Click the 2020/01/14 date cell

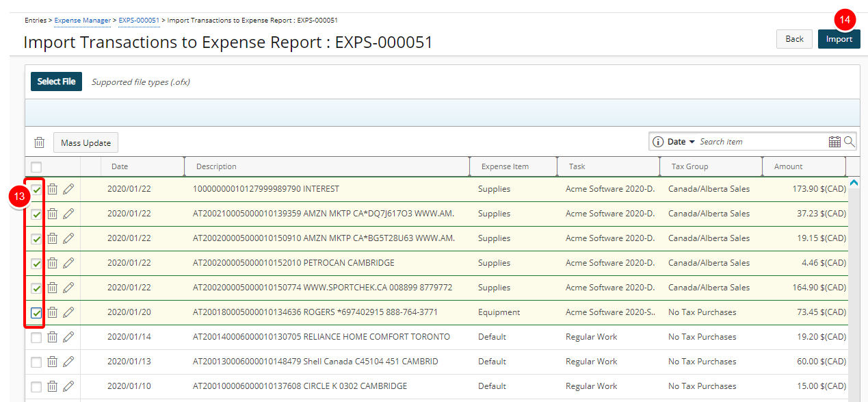[x=129, y=337]
